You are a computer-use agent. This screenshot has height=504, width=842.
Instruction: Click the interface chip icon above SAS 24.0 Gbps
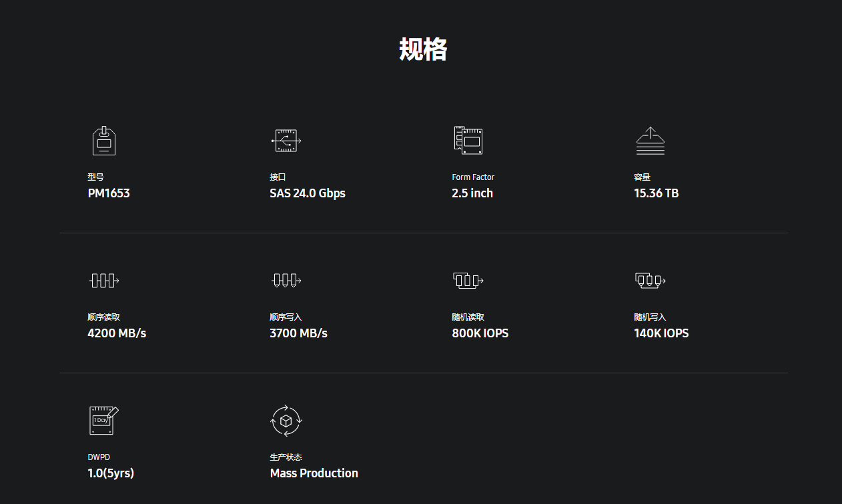[x=286, y=141]
